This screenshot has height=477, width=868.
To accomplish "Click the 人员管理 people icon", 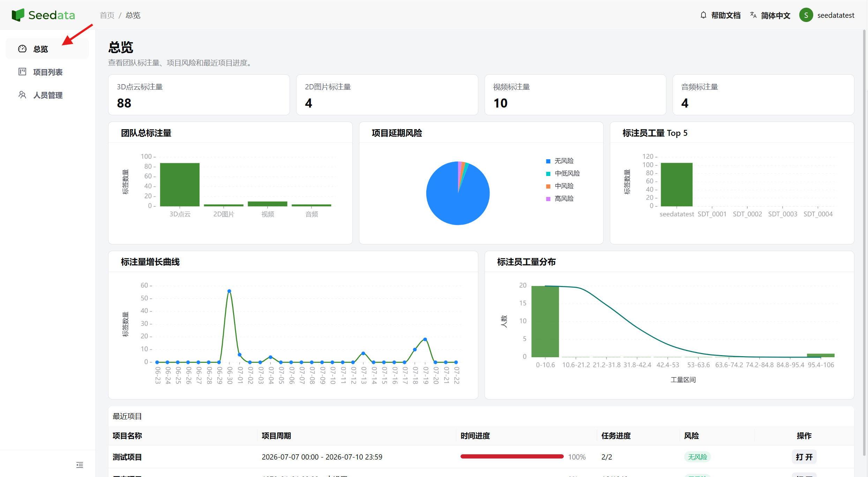I will click(22, 95).
